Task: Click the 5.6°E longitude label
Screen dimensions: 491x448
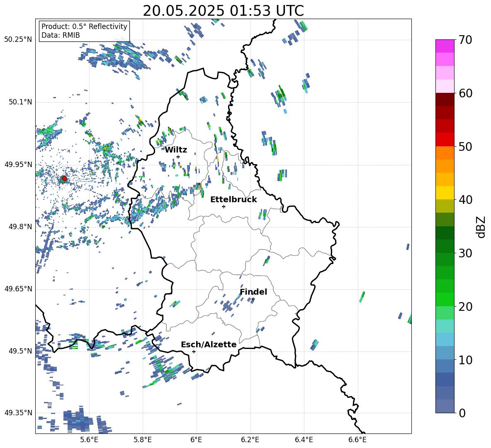Action: pyautogui.click(x=89, y=440)
